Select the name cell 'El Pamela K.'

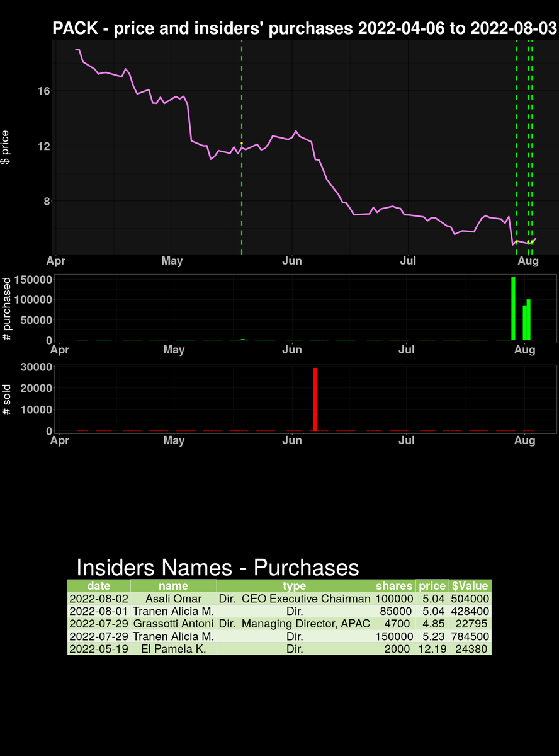click(173, 649)
